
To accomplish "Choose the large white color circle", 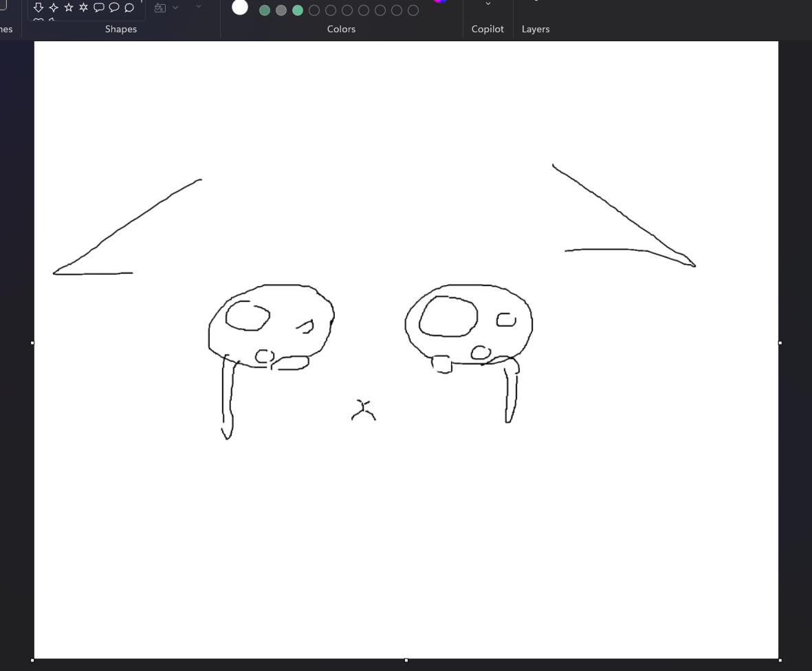I will coord(240,8).
